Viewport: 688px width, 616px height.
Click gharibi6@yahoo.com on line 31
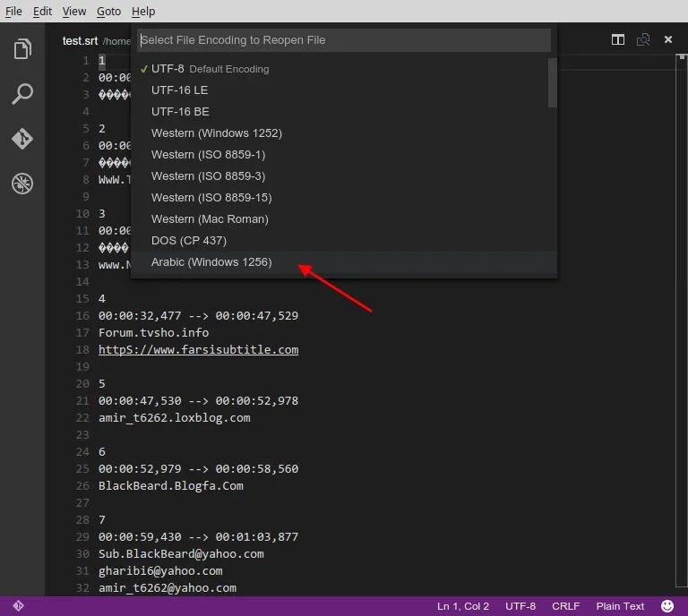(160, 571)
